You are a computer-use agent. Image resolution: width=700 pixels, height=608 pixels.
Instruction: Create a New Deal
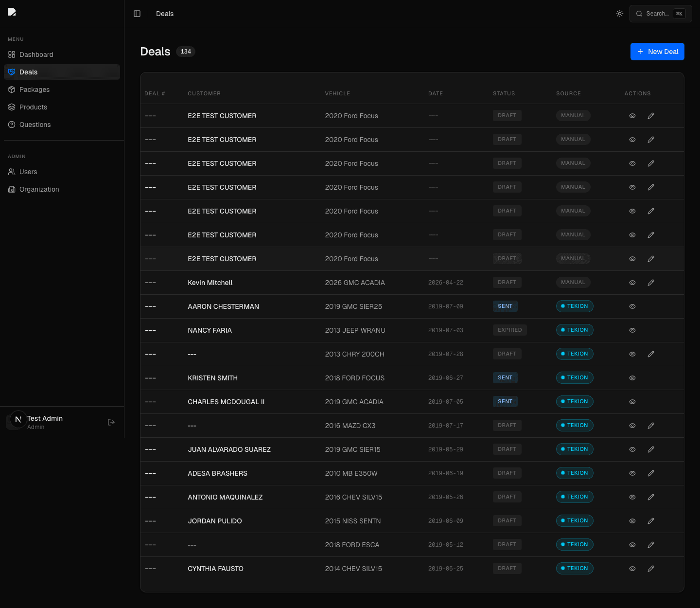pos(657,52)
